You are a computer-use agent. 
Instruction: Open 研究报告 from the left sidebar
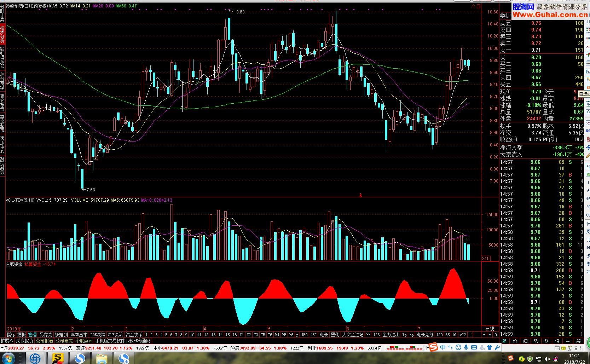pyautogui.click(x=2, y=102)
